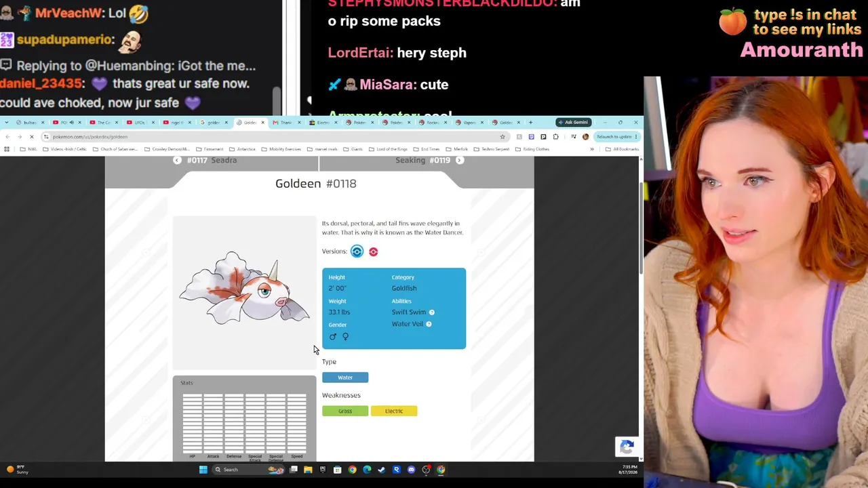The width and height of the screenshot is (868, 488).
Task: Open Swift Swim ability info icon
Action: pos(431,312)
